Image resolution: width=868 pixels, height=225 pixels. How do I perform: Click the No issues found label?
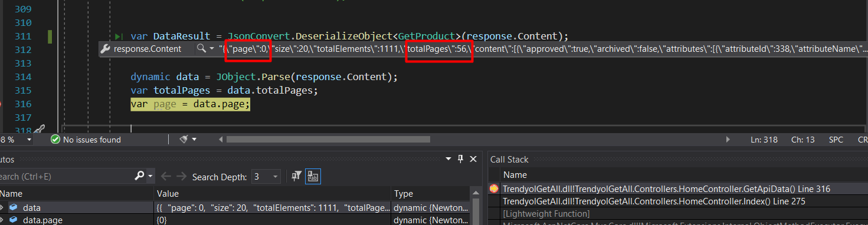coord(92,140)
